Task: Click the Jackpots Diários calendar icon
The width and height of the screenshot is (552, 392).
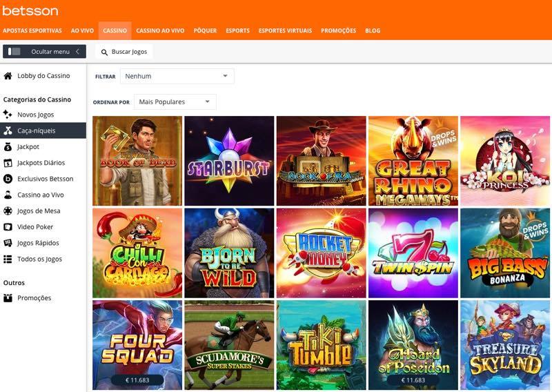Action: coord(8,163)
